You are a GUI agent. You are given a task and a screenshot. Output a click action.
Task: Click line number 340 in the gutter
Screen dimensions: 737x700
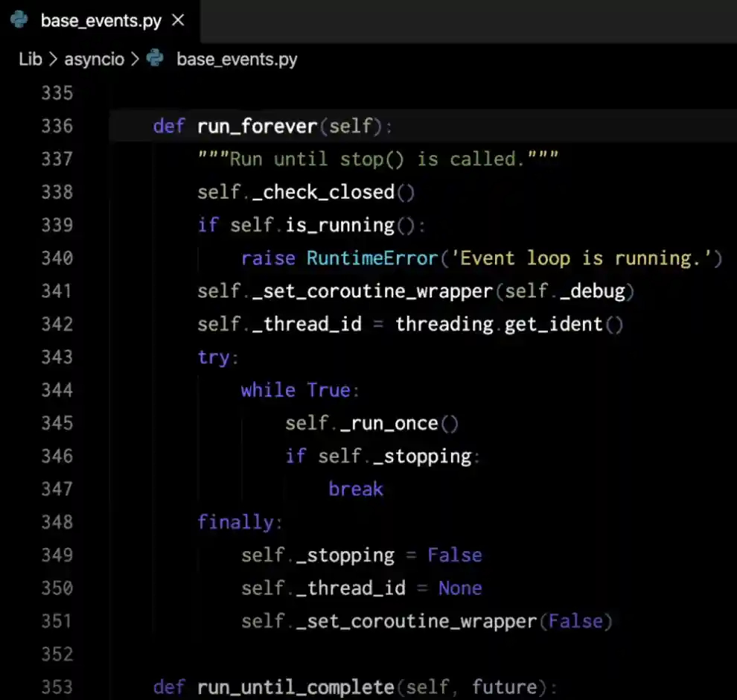[x=57, y=258]
